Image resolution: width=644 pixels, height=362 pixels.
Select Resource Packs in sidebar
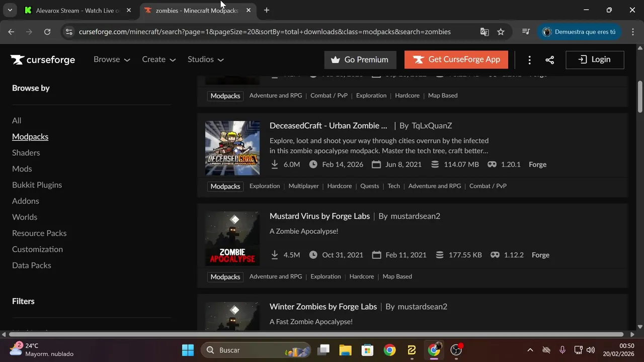tap(39, 233)
